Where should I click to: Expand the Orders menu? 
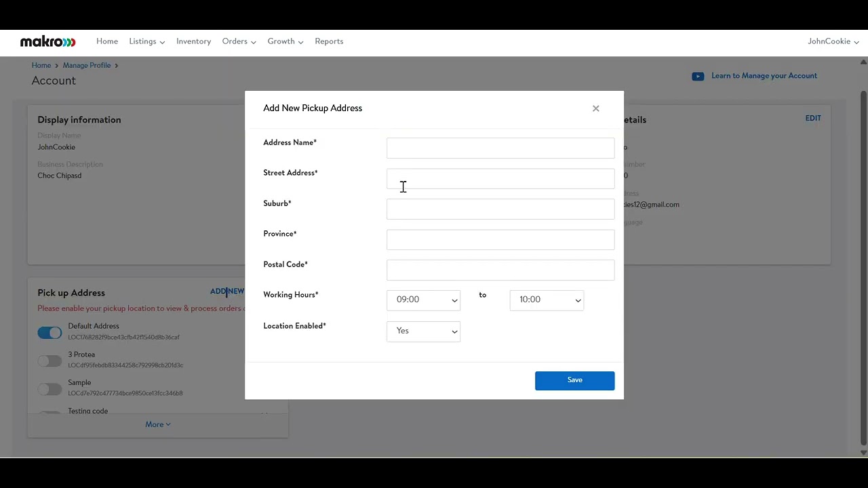[x=239, y=41]
